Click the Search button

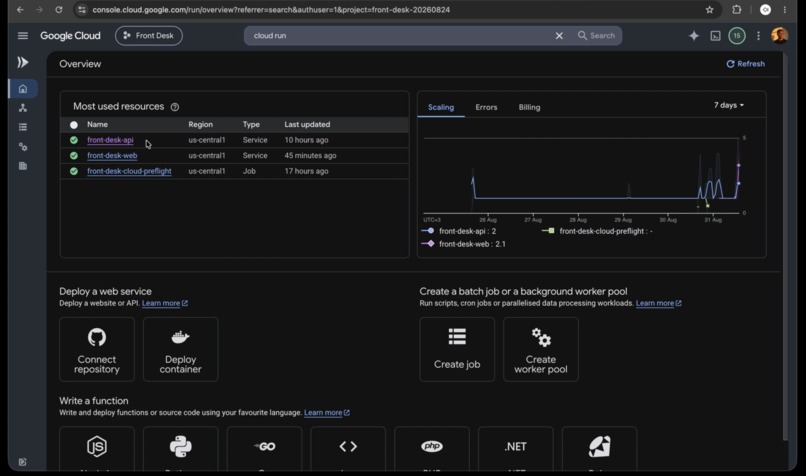[596, 35]
